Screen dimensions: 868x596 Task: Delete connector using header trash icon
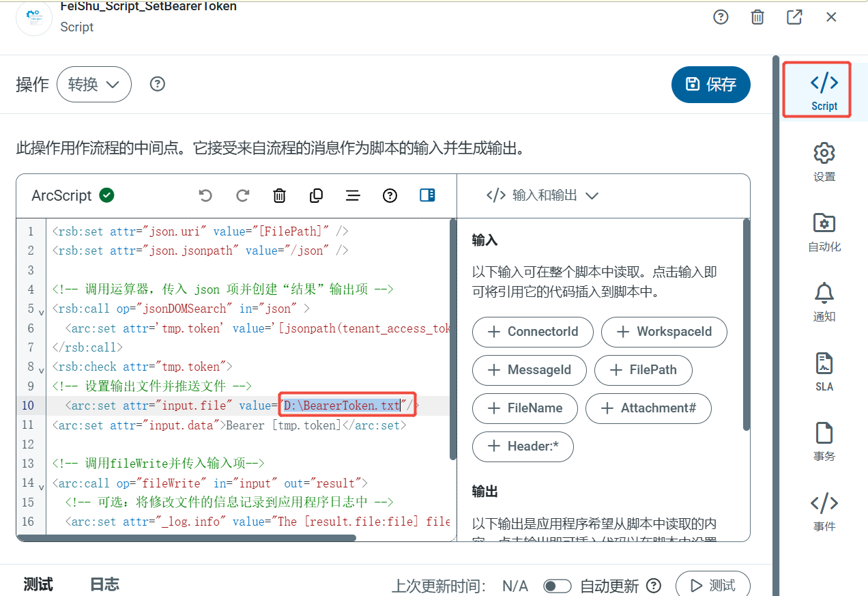click(x=757, y=17)
